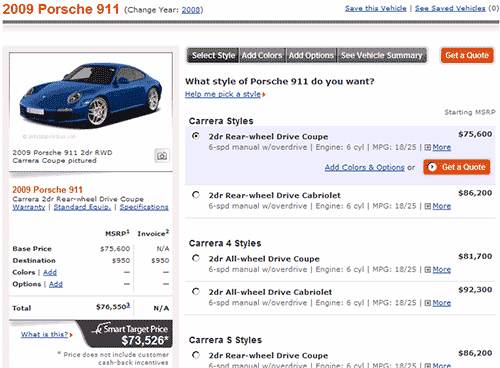Viewport: 500px width, 368px height.
Task: Expand plus icon for All-wheel Drive Cabriolet
Action: point(427,303)
